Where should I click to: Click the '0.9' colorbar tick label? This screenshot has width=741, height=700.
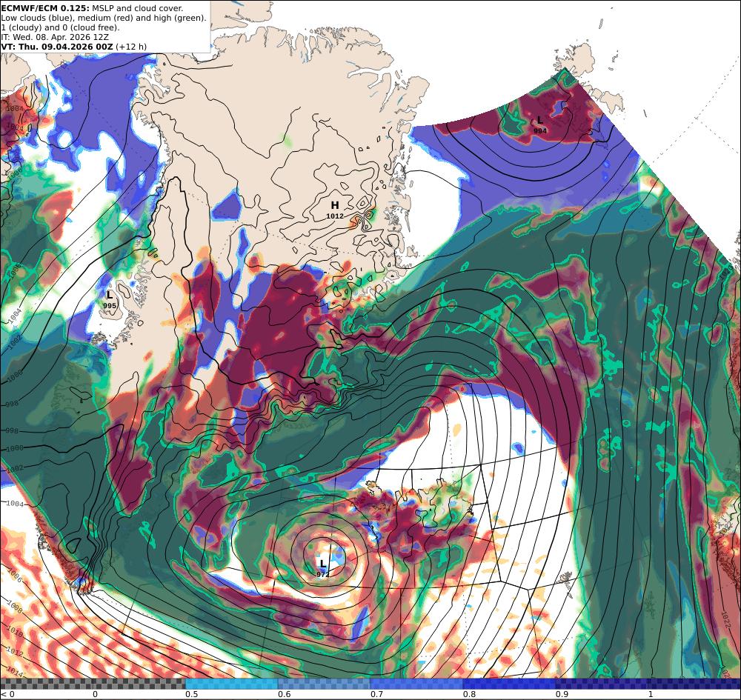pyautogui.click(x=562, y=694)
